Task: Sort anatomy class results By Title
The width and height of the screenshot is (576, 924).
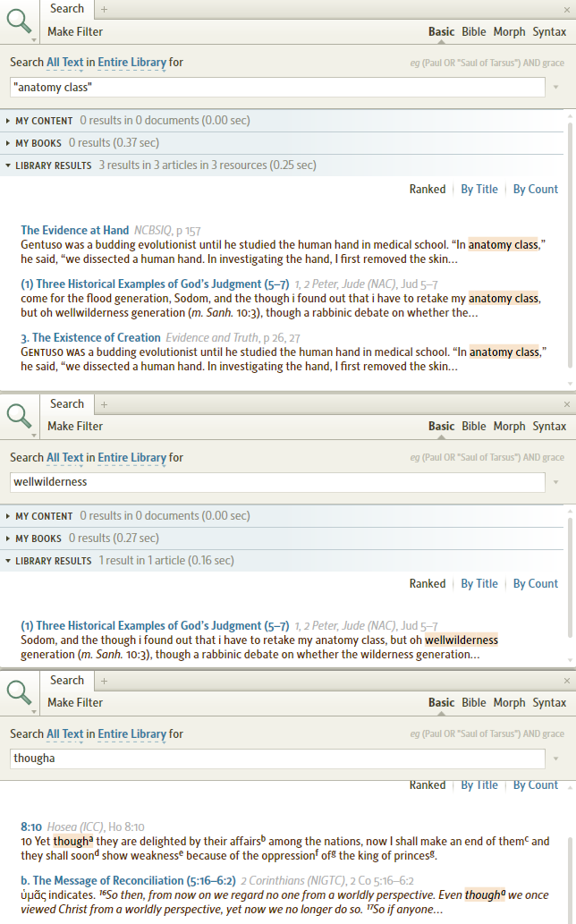Action: pyautogui.click(x=479, y=189)
